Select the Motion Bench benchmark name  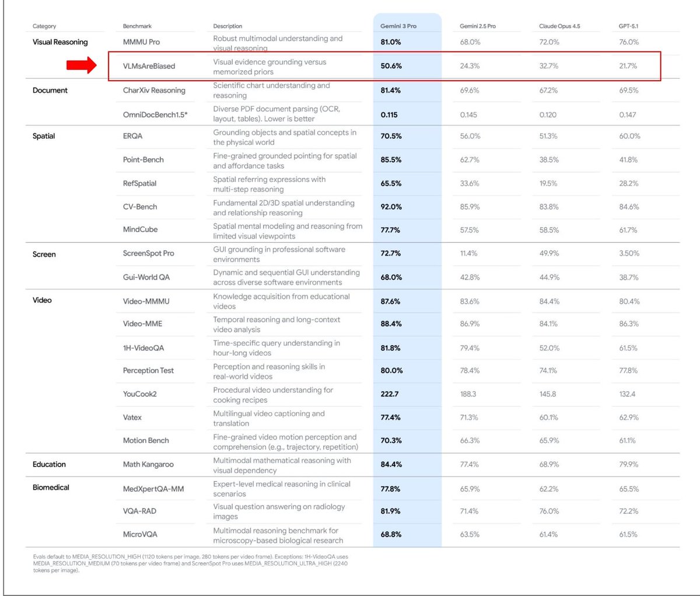coord(146,441)
